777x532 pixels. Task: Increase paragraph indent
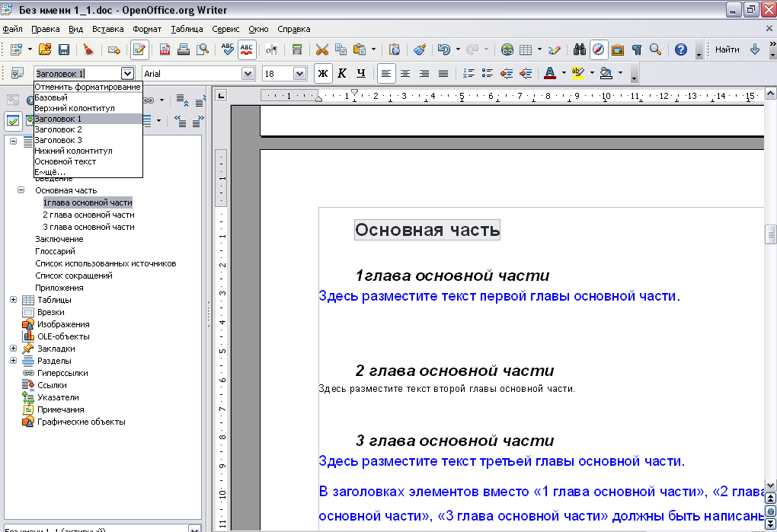point(526,74)
